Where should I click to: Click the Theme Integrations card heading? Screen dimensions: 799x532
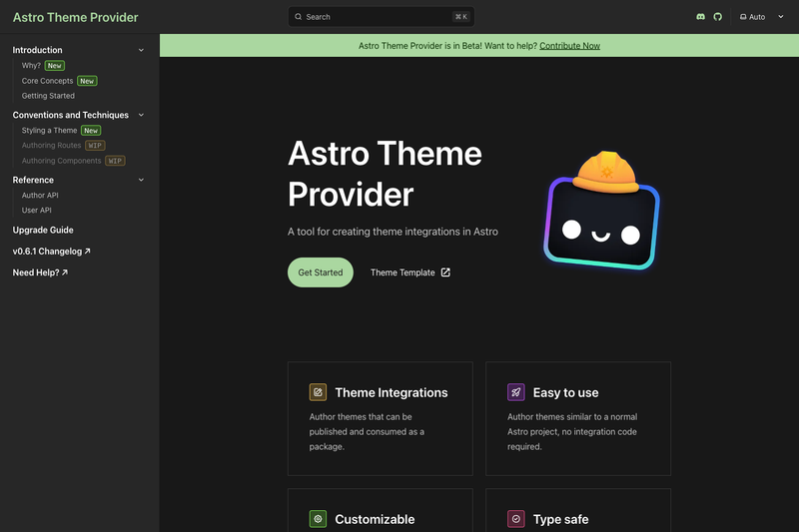click(392, 392)
